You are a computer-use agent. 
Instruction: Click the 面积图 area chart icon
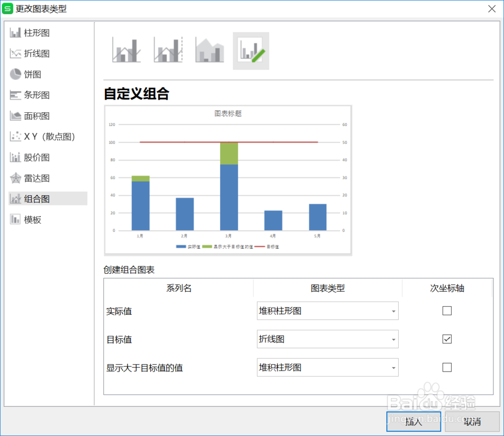(16, 116)
